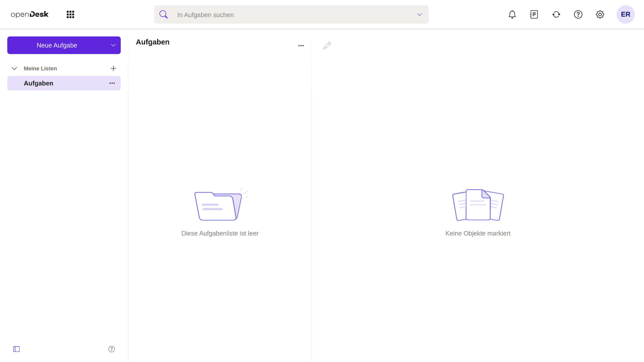644x362 pixels.
Task: Toggle the sidebar collapse control
Action: [x=16, y=349]
